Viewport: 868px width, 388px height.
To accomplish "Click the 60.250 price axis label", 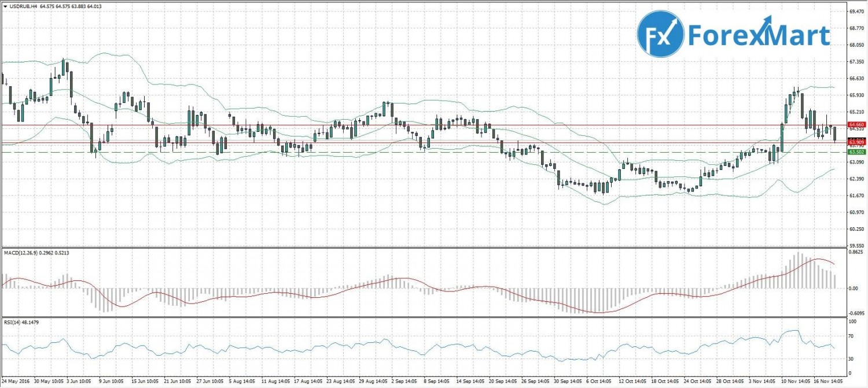I will 856,230.
